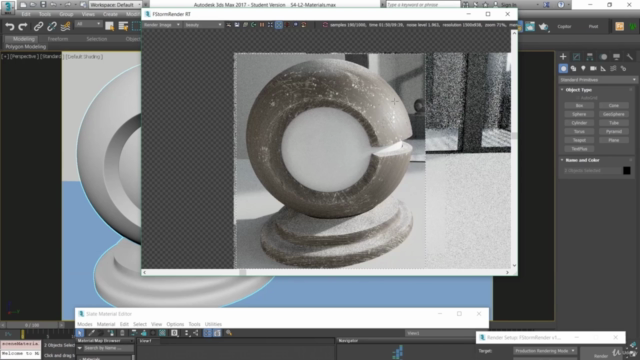Click the Redo arrow in main toolbar
The image size is (640, 360).
(x=23, y=27)
